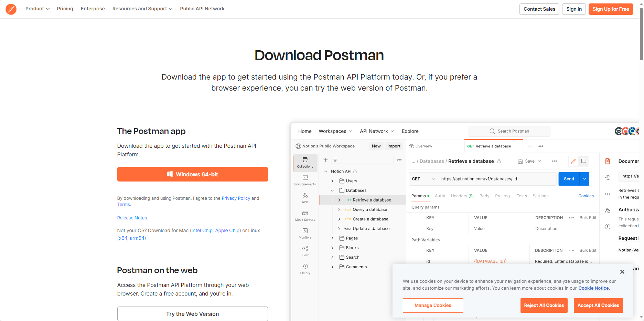Open the Workspaces dropdown
The height and width of the screenshot is (321, 644).
pos(335,131)
